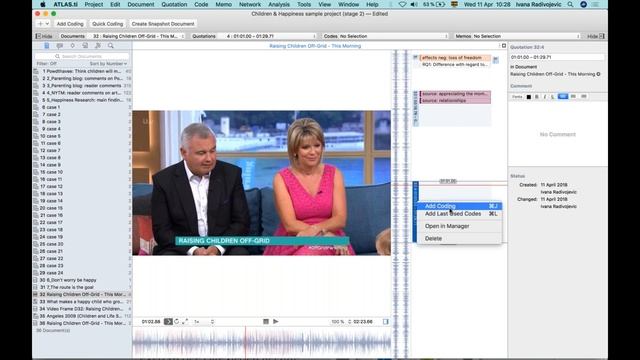The height and width of the screenshot is (360, 640).
Task: Click the play button under the video
Action: 276,322
